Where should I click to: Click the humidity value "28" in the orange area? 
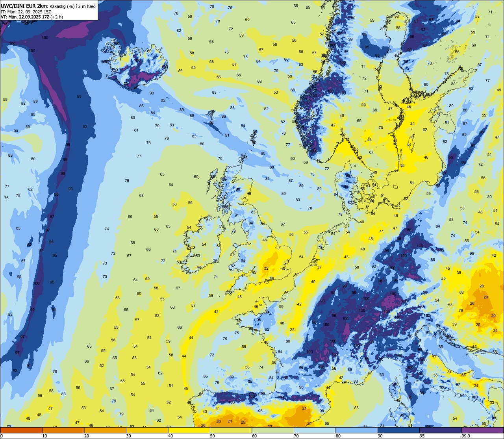482,286
